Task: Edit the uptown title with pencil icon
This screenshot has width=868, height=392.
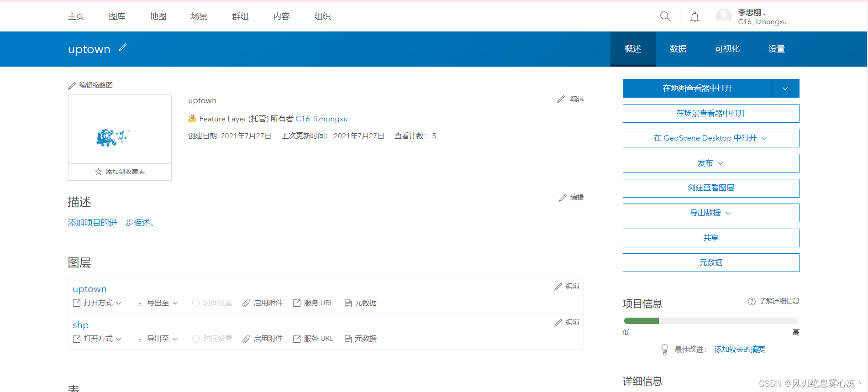Action: tap(122, 47)
